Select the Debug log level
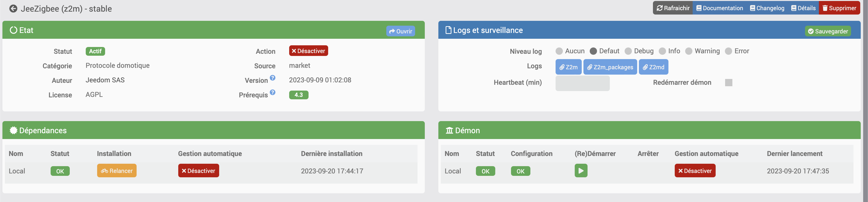This screenshot has width=868, height=202. coord(628,51)
